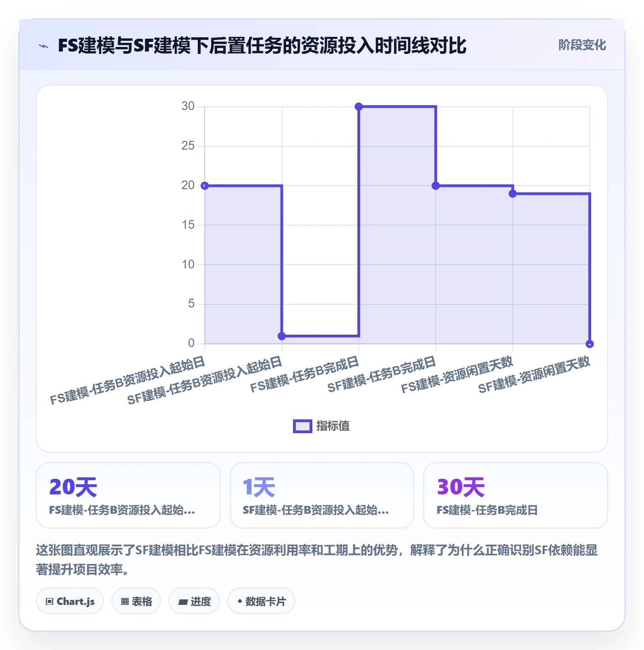The image size is (644, 650).
Task: Click the chart title heading text
Action: click(262, 46)
